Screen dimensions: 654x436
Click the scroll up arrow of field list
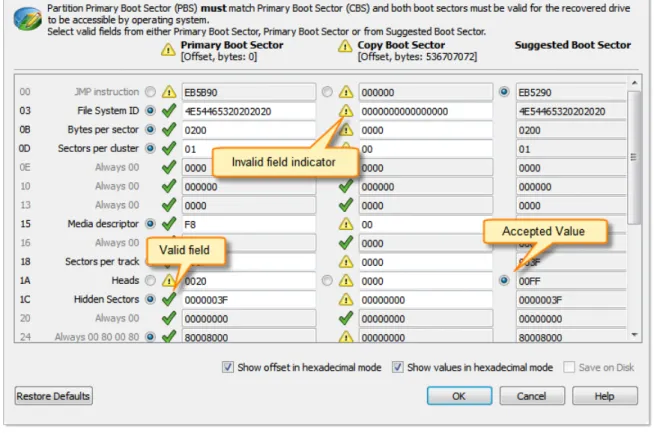(634, 83)
